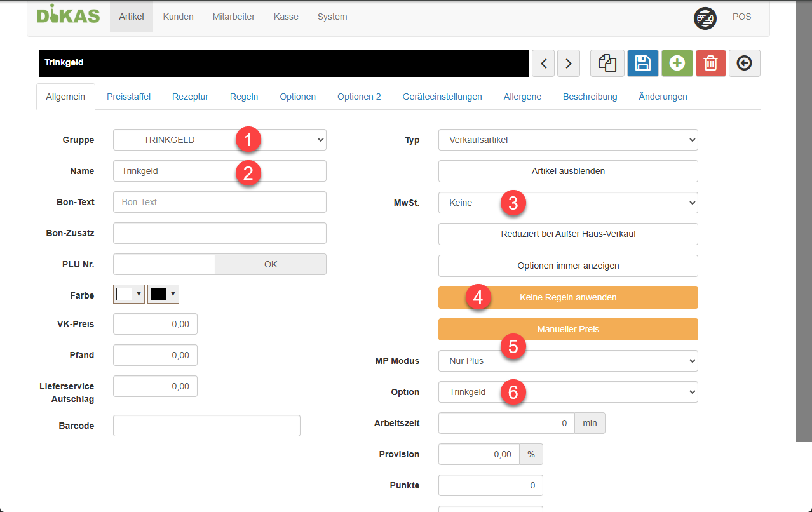Click the back arrow circle icon

(744, 64)
